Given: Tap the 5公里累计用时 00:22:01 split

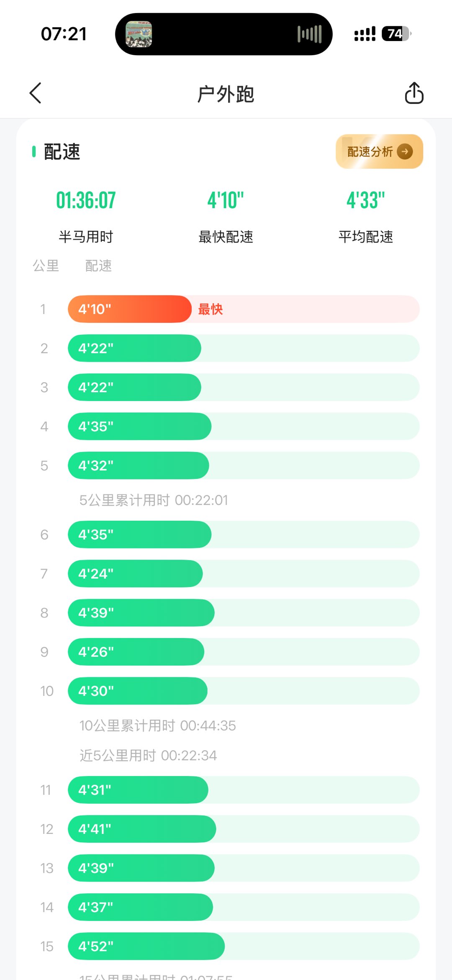Looking at the screenshot, I should pyautogui.click(x=154, y=500).
